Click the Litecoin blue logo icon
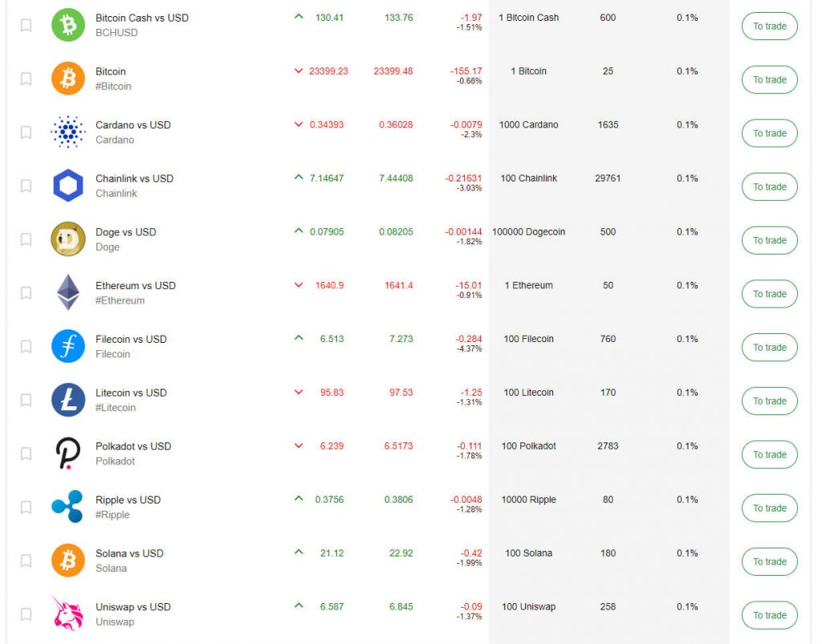The image size is (822, 644). pos(68,400)
